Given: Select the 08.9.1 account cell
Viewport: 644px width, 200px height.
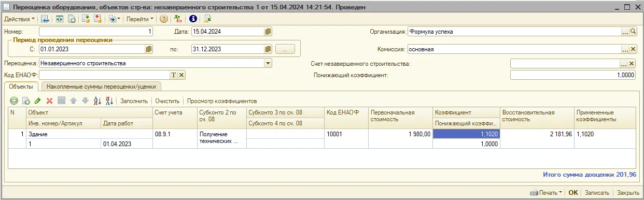Looking at the screenshot, I should pos(175,138).
